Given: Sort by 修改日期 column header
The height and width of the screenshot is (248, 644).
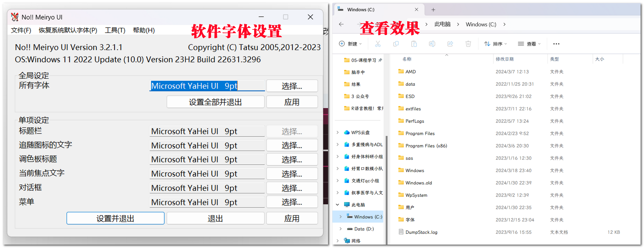Looking at the screenshot, I should point(520,59).
